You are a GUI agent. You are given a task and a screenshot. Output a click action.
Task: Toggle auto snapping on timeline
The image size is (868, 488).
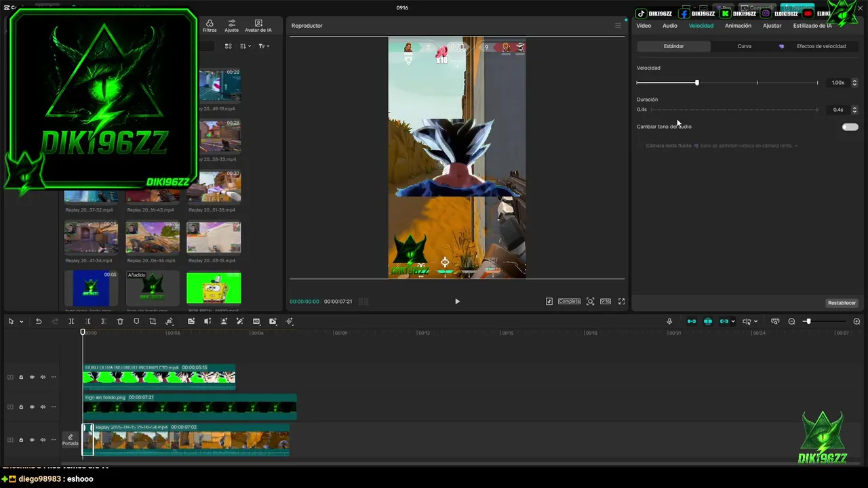tap(708, 321)
